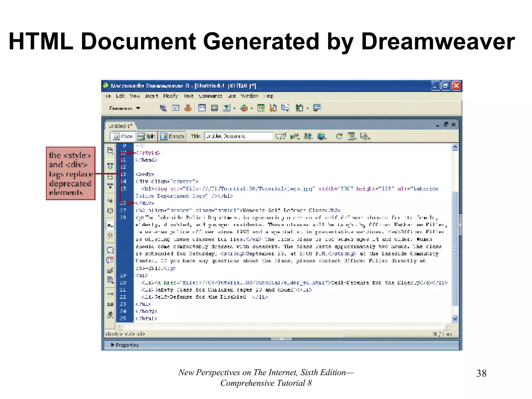This screenshot has width=532, height=399.
Task: Click the Validate Markup icon
Action: point(295,136)
